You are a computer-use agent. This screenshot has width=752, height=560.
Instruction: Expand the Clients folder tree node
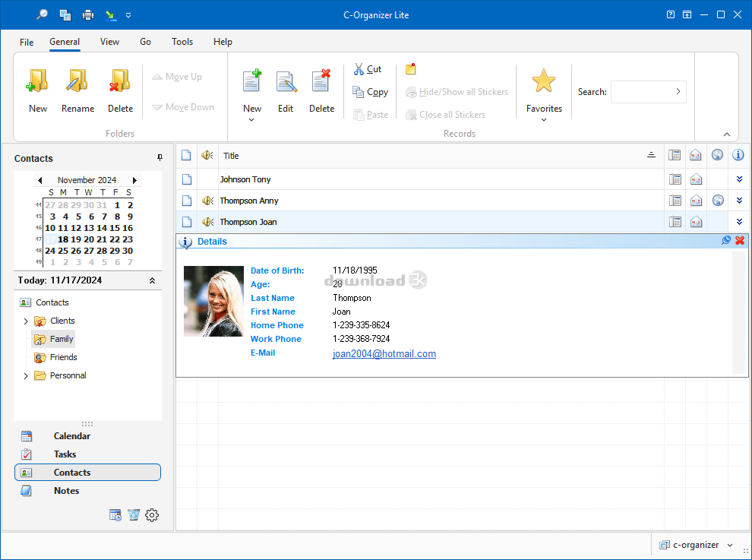pyautogui.click(x=26, y=321)
